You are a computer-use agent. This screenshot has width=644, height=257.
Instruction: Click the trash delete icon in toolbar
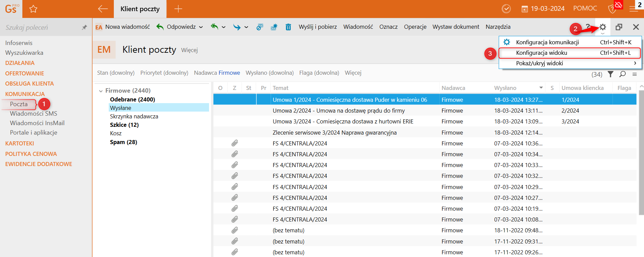coord(288,27)
